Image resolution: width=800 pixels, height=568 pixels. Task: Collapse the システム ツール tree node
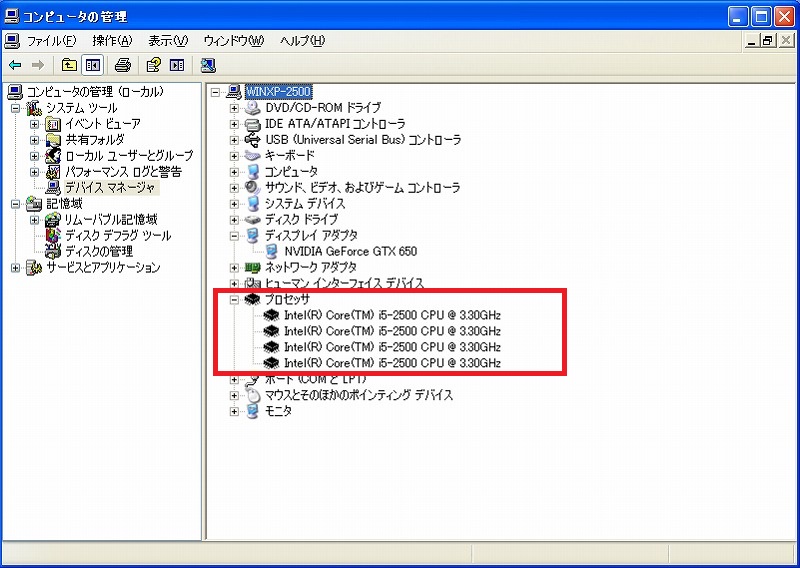[x=15, y=108]
